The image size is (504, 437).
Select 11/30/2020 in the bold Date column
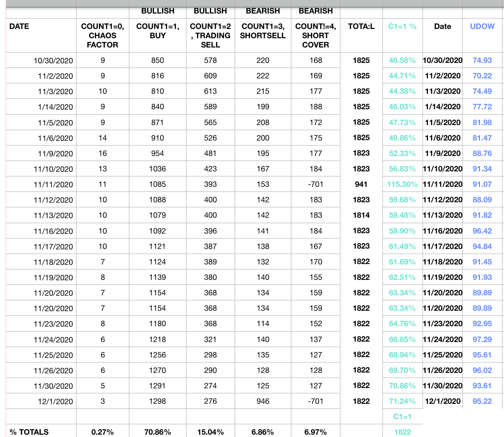[443, 386]
